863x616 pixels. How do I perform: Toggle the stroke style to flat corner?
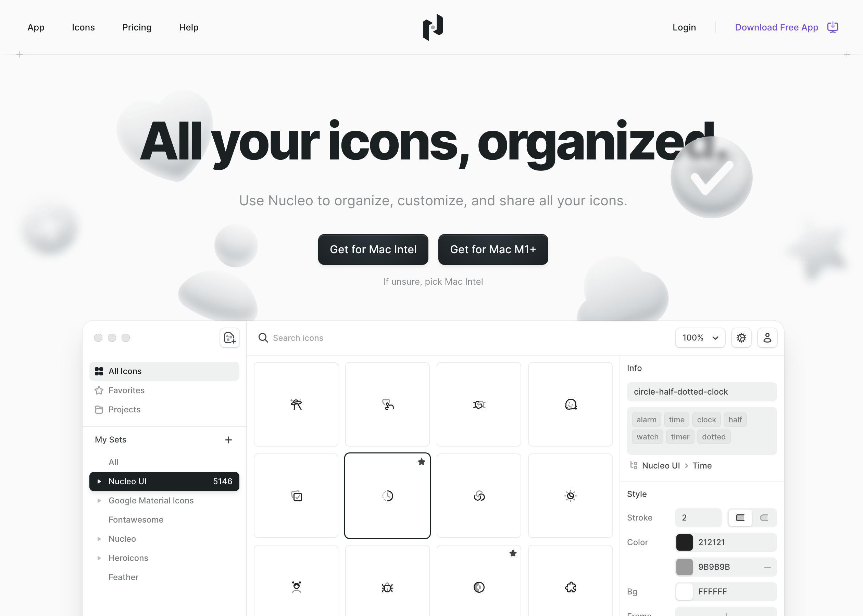click(740, 517)
